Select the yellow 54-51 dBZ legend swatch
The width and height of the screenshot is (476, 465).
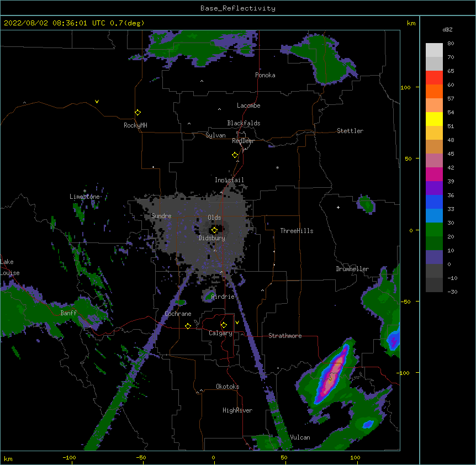coord(434,119)
